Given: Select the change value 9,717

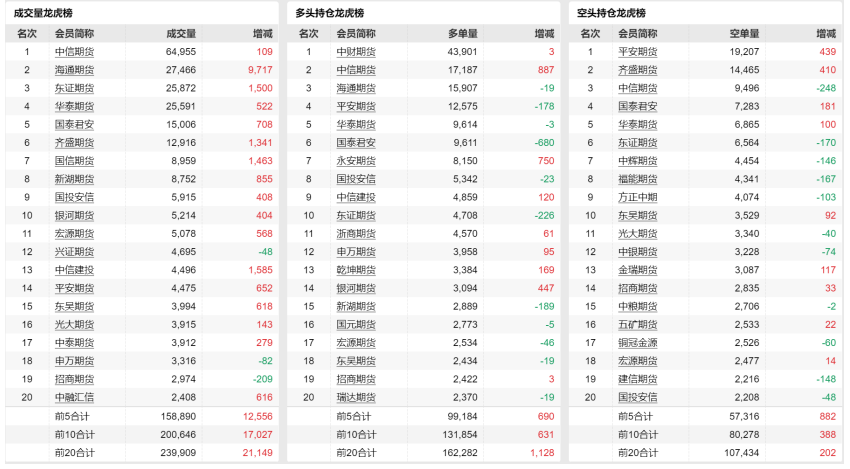Looking at the screenshot, I should pos(260,70).
